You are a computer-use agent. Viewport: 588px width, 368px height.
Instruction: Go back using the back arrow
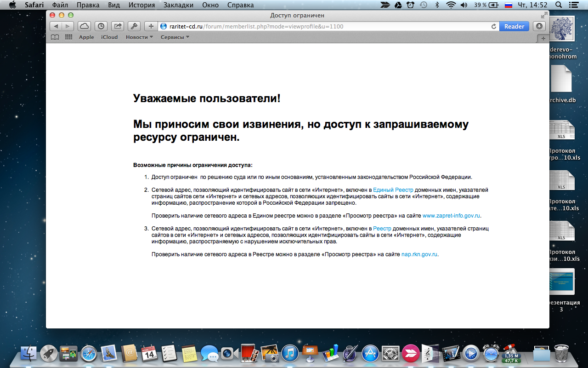56,26
